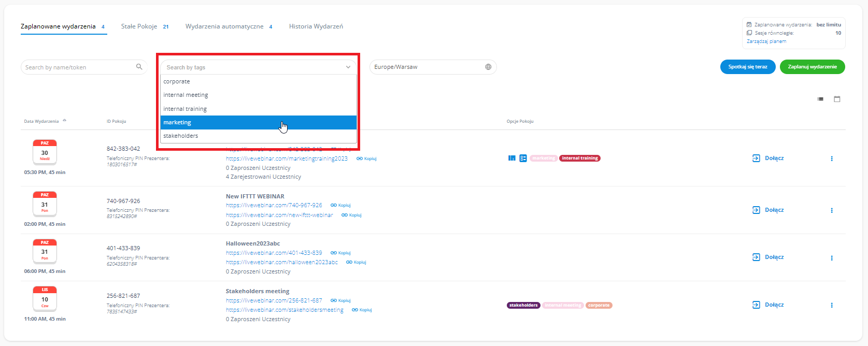Open the livewebinar.com/new-ifttt-webinar link

(x=279, y=215)
